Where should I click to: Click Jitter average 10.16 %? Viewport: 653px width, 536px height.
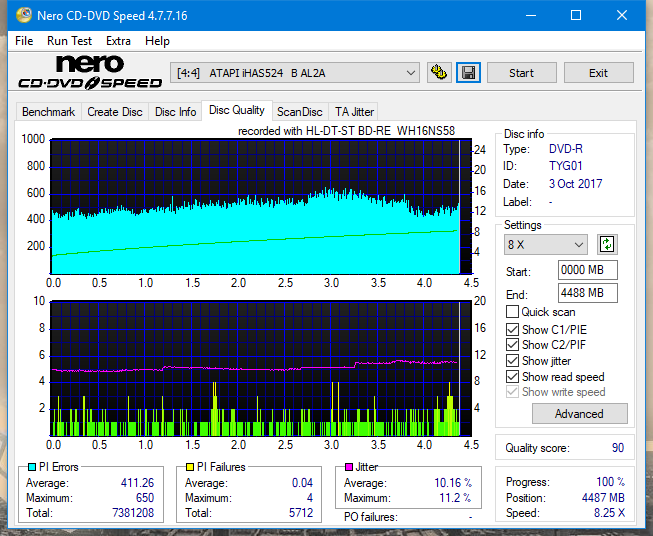(x=453, y=483)
